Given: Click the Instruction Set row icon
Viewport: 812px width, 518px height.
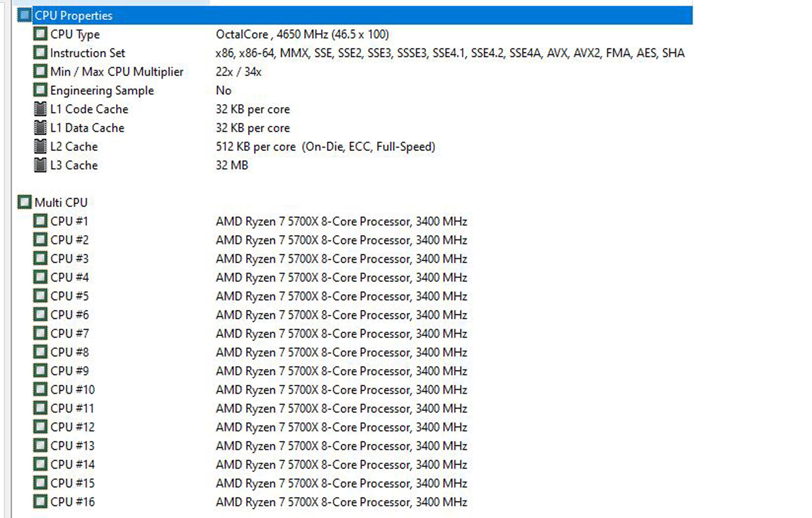Looking at the screenshot, I should click(40, 53).
